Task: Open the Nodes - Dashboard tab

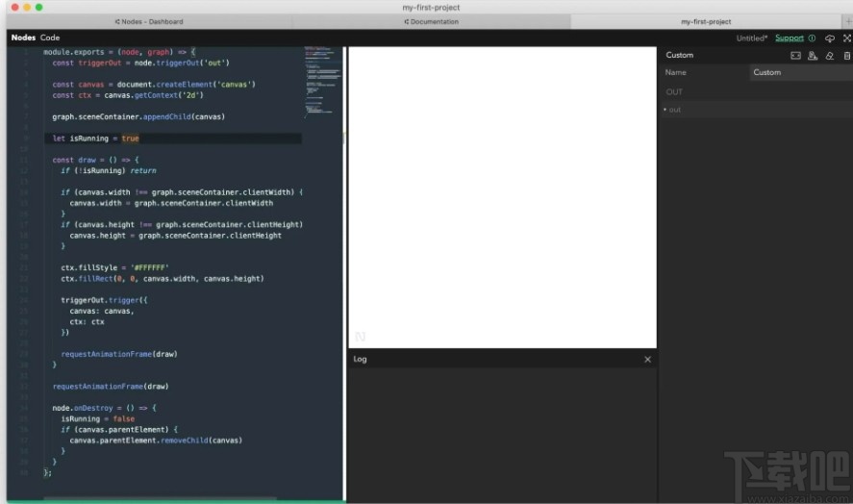Action: pos(149,22)
